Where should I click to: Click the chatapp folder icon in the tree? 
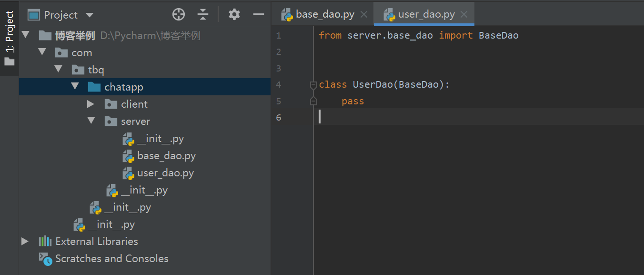pos(95,86)
